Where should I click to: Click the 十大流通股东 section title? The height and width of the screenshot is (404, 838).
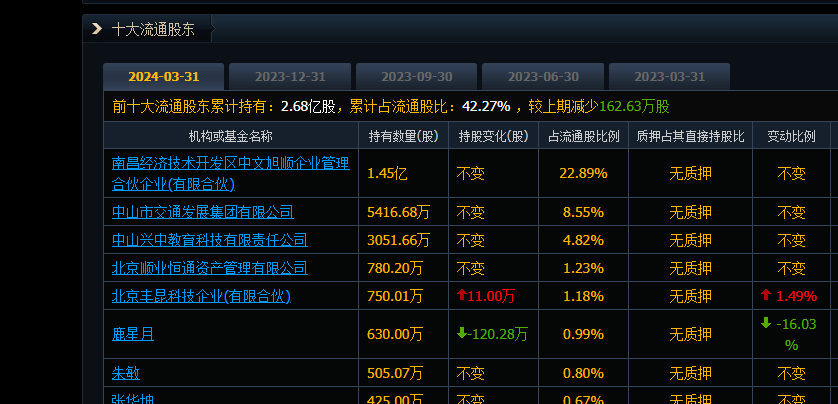(x=153, y=29)
